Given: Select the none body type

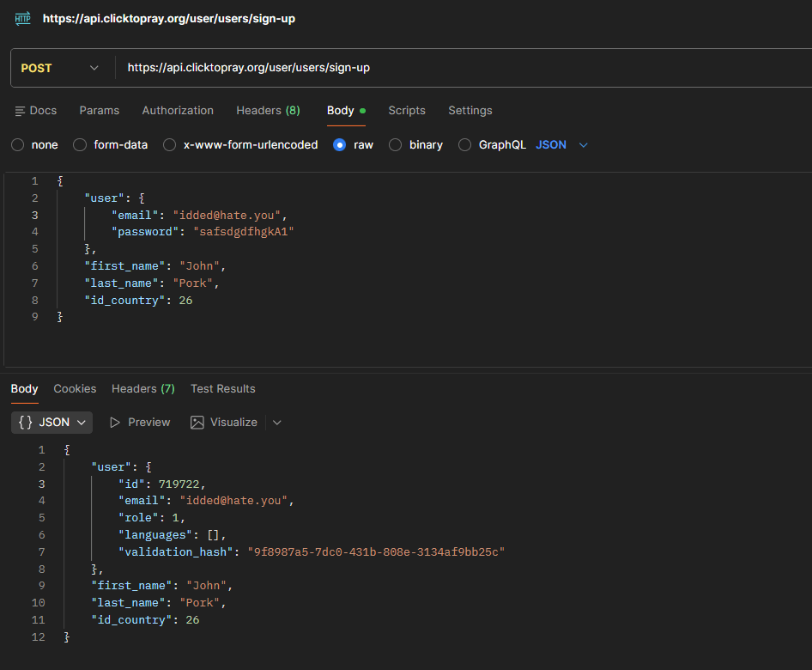Looking at the screenshot, I should tap(18, 145).
